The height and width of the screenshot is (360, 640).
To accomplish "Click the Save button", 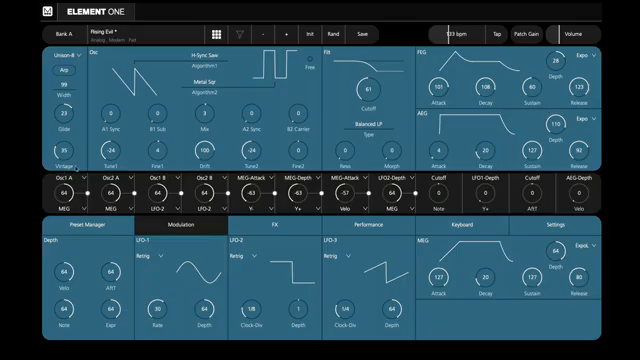I will tap(362, 34).
